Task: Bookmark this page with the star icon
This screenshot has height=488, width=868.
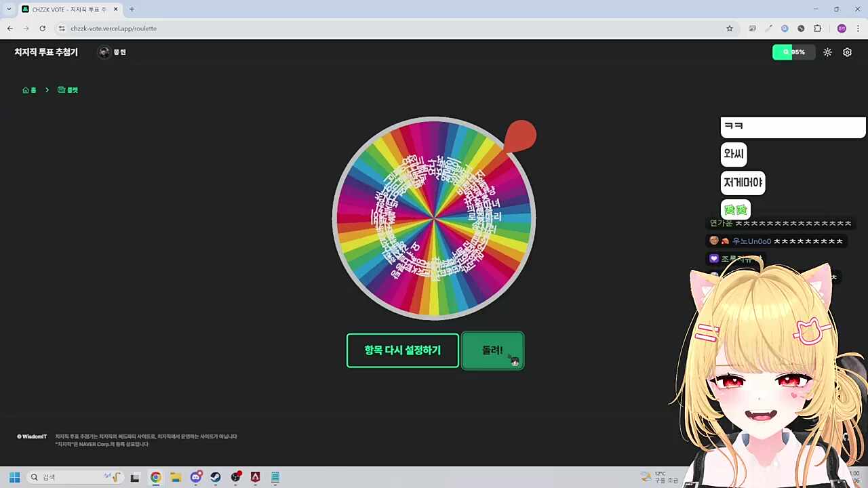Action: coord(730,28)
